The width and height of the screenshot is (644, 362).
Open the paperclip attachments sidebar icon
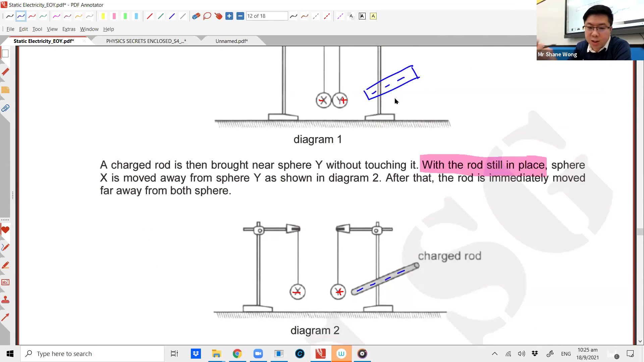tap(5, 108)
